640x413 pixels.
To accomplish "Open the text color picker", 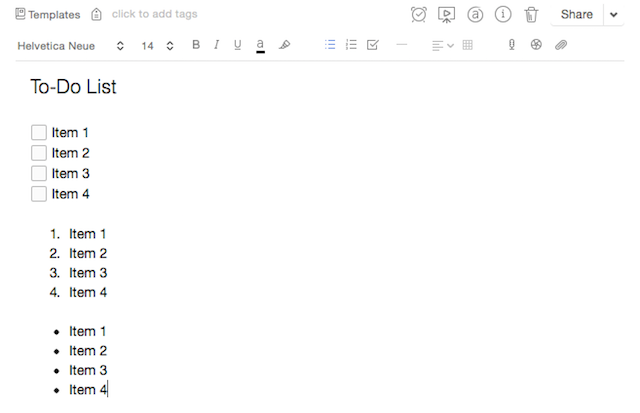I will coord(260,45).
